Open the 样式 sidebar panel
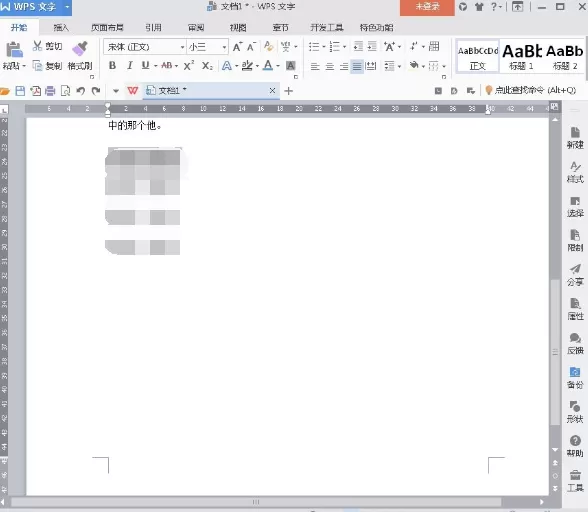 pyautogui.click(x=575, y=172)
